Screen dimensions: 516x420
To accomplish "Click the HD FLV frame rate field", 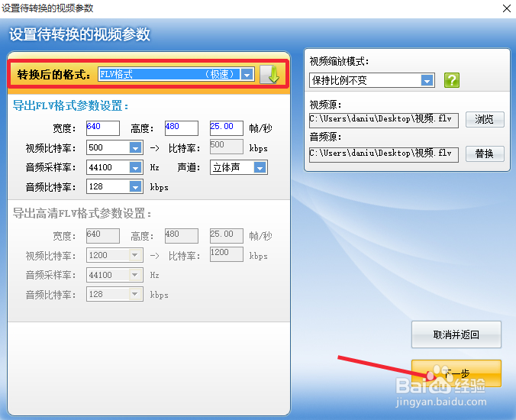I will (x=227, y=236).
